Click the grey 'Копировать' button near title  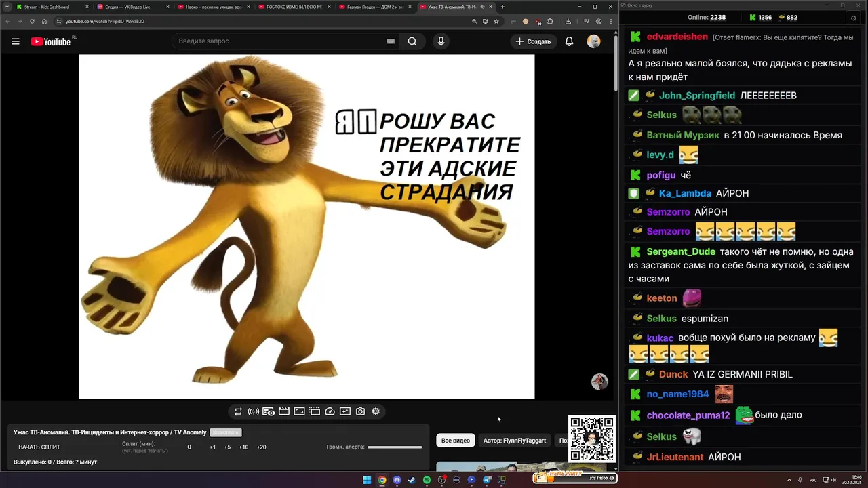(225, 432)
